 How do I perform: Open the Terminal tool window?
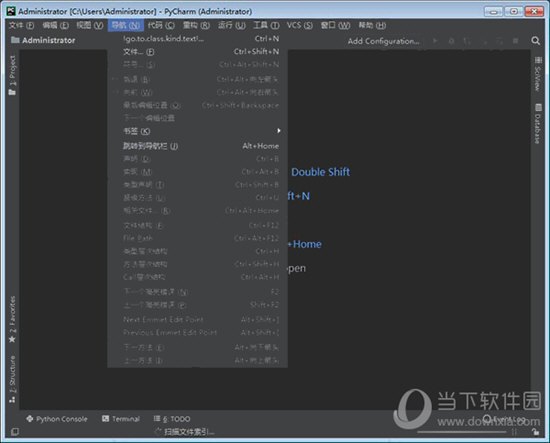point(121,419)
